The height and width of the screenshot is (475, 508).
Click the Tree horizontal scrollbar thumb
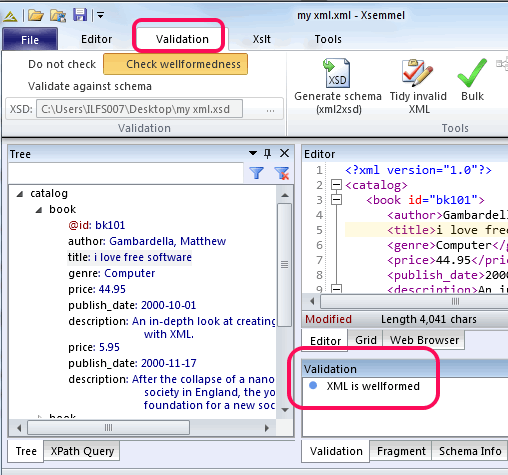click(108, 428)
